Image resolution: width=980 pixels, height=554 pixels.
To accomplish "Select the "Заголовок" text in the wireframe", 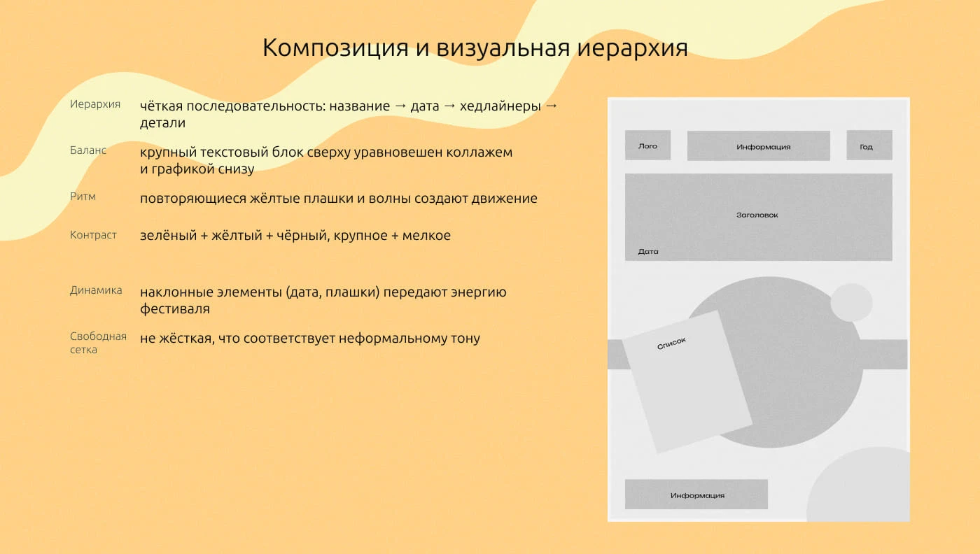I will [x=757, y=215].
